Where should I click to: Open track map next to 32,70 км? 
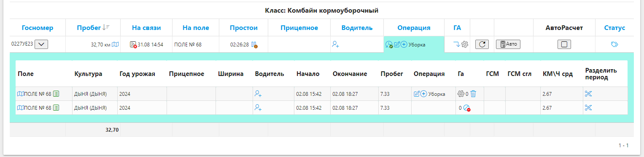click(x=115, y=44)
